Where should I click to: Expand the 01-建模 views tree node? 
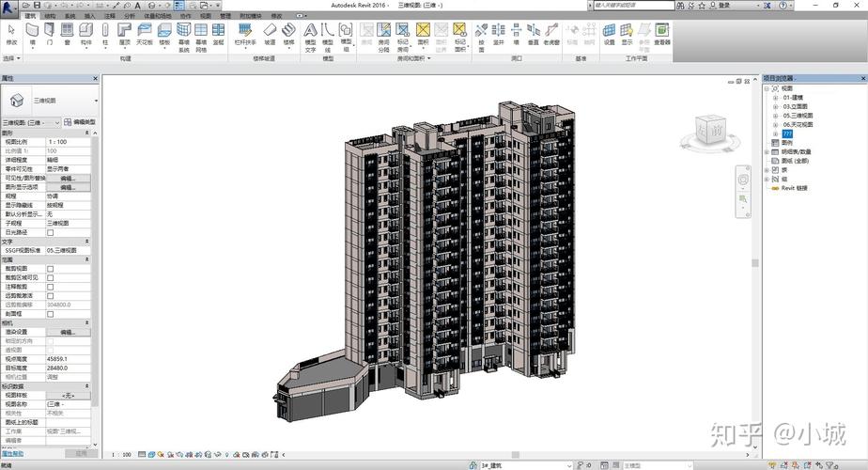(776, 98)
